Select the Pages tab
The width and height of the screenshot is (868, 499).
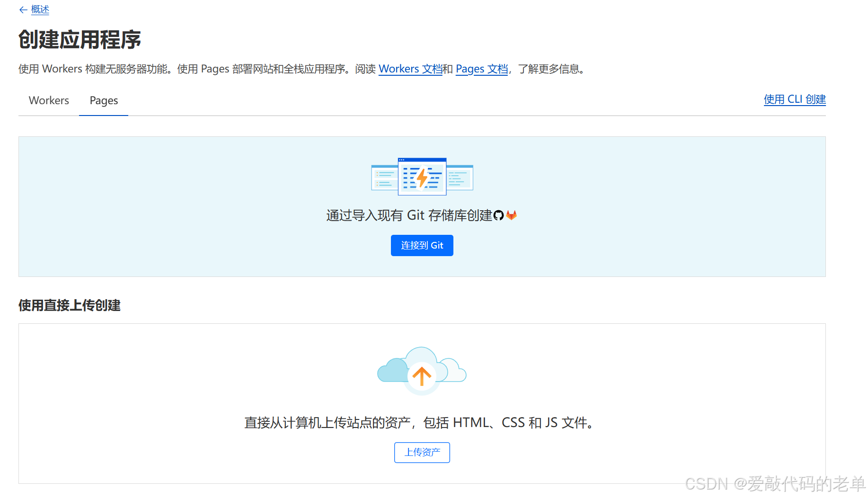click(103, 100)
